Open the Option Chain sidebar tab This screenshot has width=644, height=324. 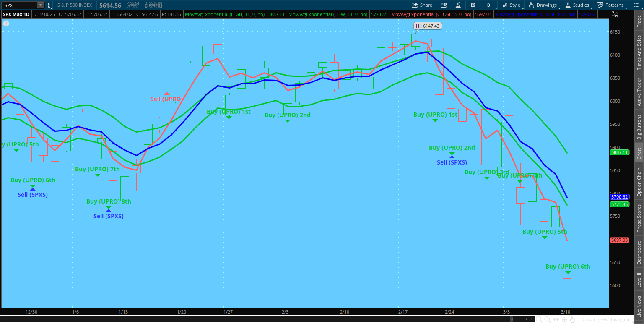pos(639,182)
